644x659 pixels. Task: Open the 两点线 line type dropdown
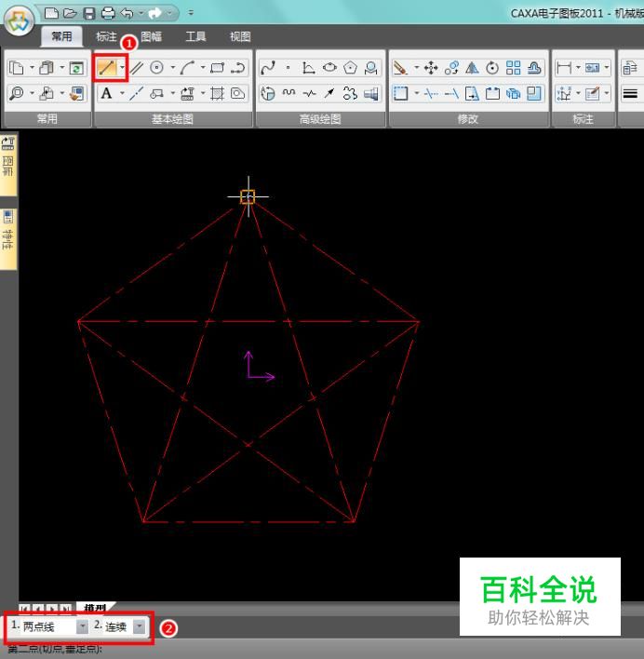pyautogui.click(x=82, y=627)
